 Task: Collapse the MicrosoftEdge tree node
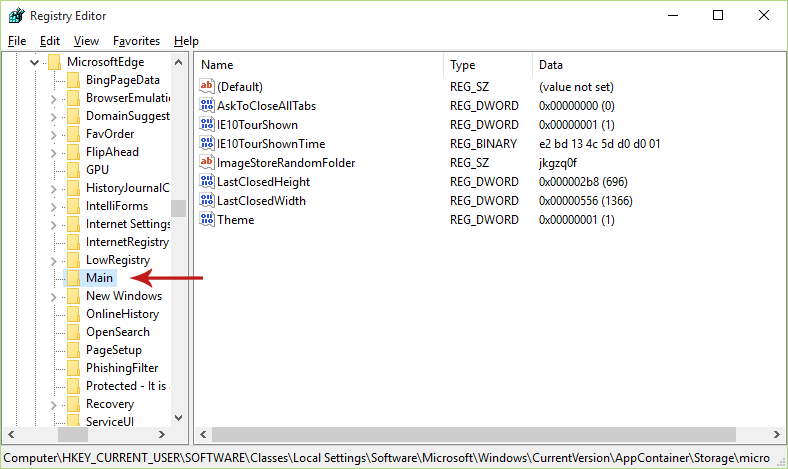tap(34, 62)
